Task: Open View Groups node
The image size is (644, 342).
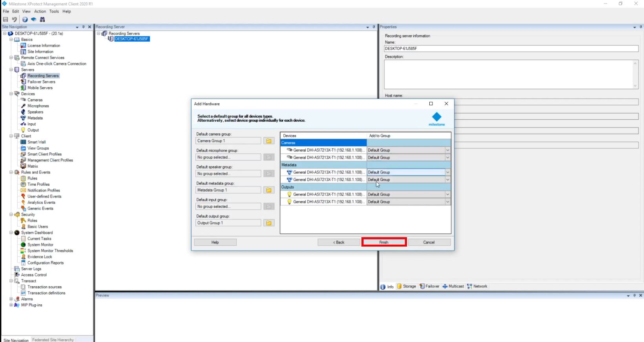Action: coord(38,148)
